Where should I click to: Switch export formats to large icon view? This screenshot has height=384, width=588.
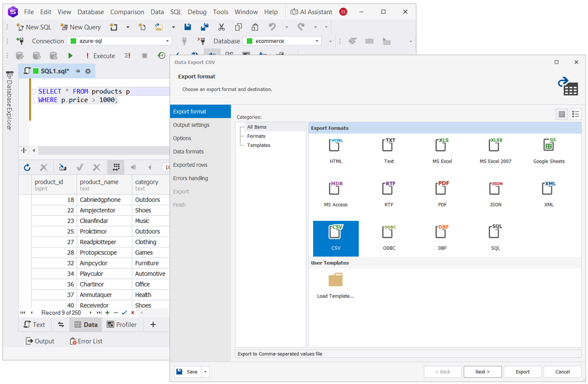coord(562,114)
